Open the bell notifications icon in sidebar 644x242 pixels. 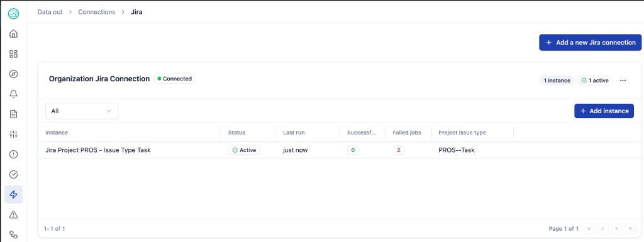coord(13,94)
